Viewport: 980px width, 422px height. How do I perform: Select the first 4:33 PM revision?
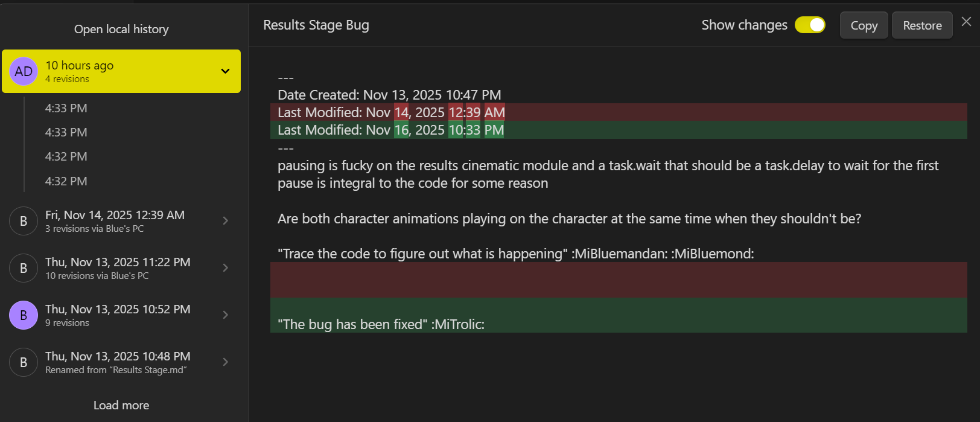click(x=66, y=108)
